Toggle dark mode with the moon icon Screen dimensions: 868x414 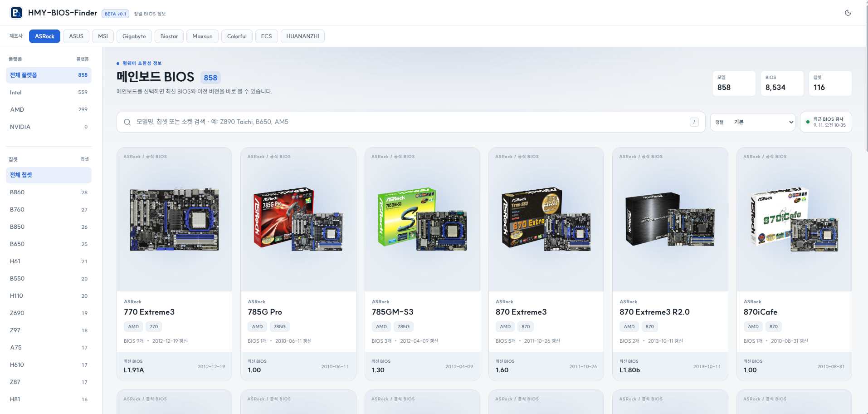point(848,13)
